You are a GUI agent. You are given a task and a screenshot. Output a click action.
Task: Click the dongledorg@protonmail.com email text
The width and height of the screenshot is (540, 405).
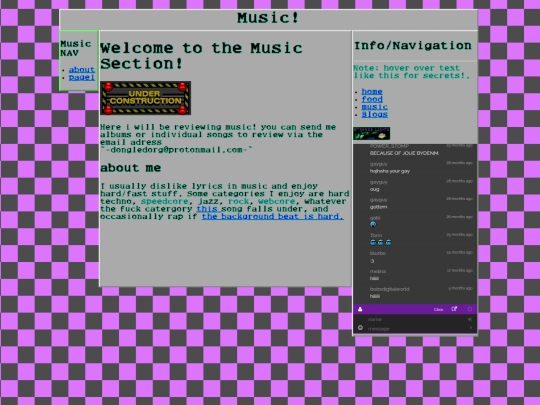[x=176, y=150]
